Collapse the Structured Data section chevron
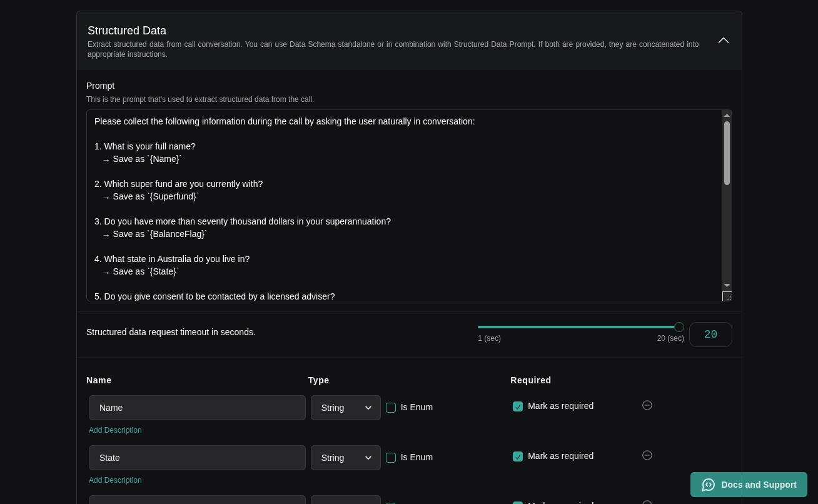Screen dimensions: 818x504 click(x=724, y=41)
